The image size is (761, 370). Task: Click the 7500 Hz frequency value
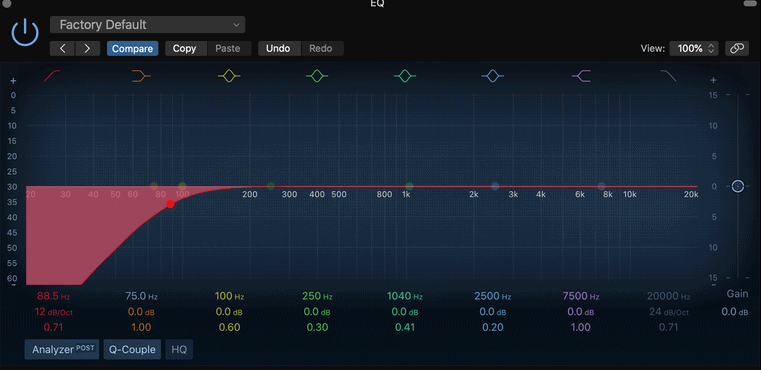(x=581, y=296)
